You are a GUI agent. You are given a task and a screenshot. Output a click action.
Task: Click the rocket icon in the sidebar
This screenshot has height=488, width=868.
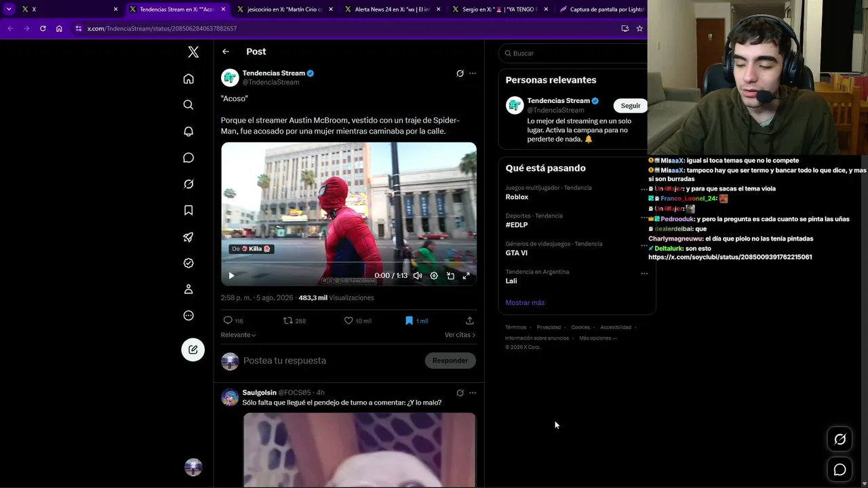point(189,237)
